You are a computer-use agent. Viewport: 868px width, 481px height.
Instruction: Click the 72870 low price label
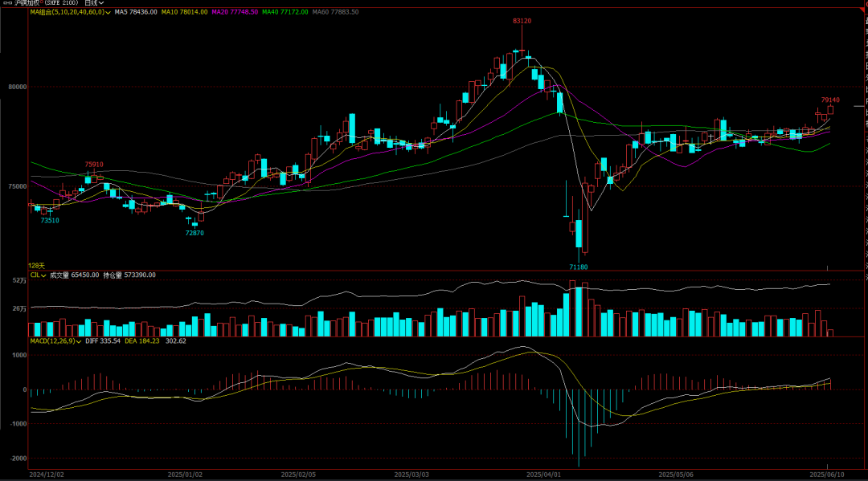coord(194,234)
